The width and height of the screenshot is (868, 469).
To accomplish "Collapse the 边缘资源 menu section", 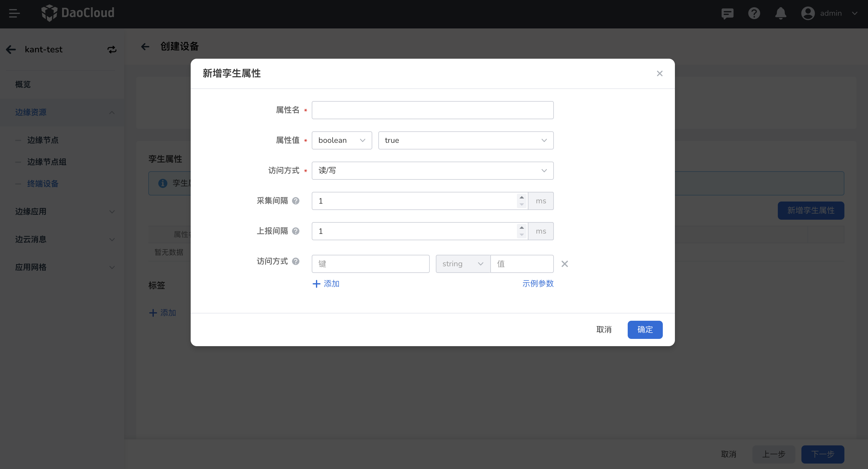I will 62,112.
